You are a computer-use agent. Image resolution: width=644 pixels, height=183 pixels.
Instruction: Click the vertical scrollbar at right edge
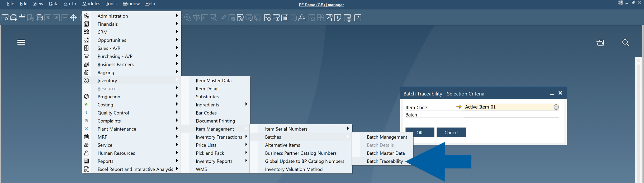tap(638, 120)
